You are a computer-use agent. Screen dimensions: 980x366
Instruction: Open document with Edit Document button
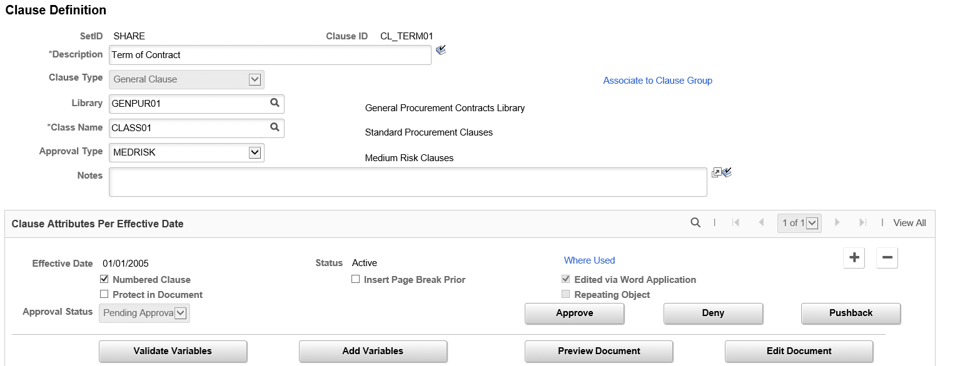(799, 352)
